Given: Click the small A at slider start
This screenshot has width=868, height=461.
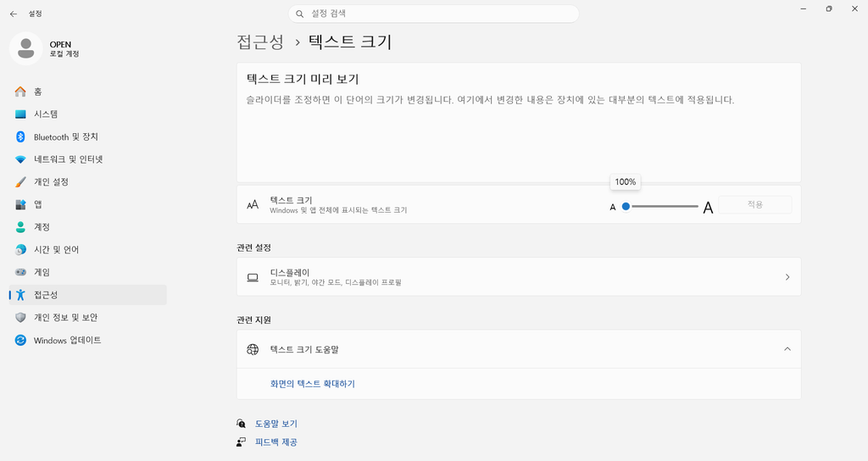Looking at the screenshot, I should click(613, 208).
